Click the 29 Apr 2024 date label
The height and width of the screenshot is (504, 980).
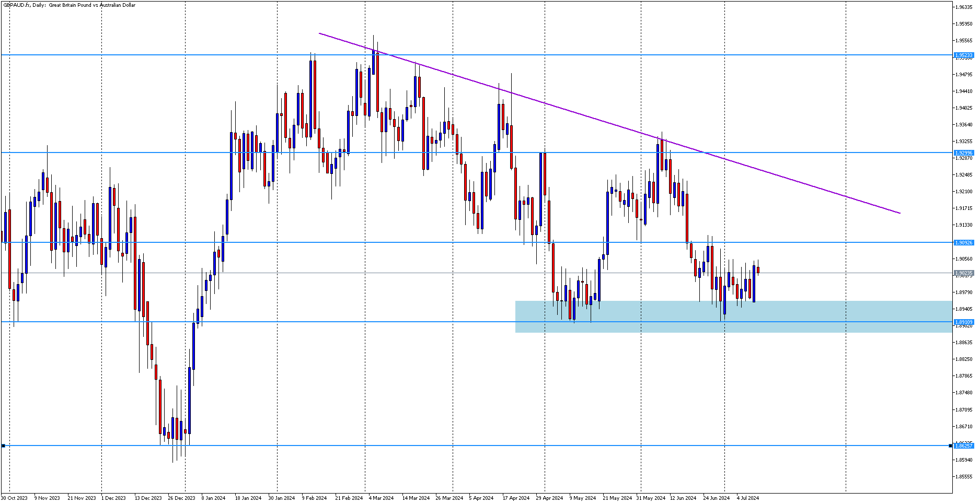point(550,498)
